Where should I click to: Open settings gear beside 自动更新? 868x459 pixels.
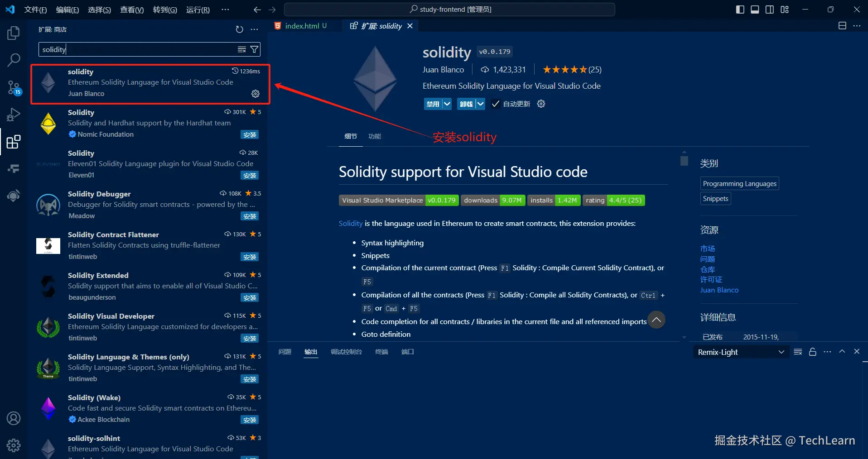tap(541, 104)
